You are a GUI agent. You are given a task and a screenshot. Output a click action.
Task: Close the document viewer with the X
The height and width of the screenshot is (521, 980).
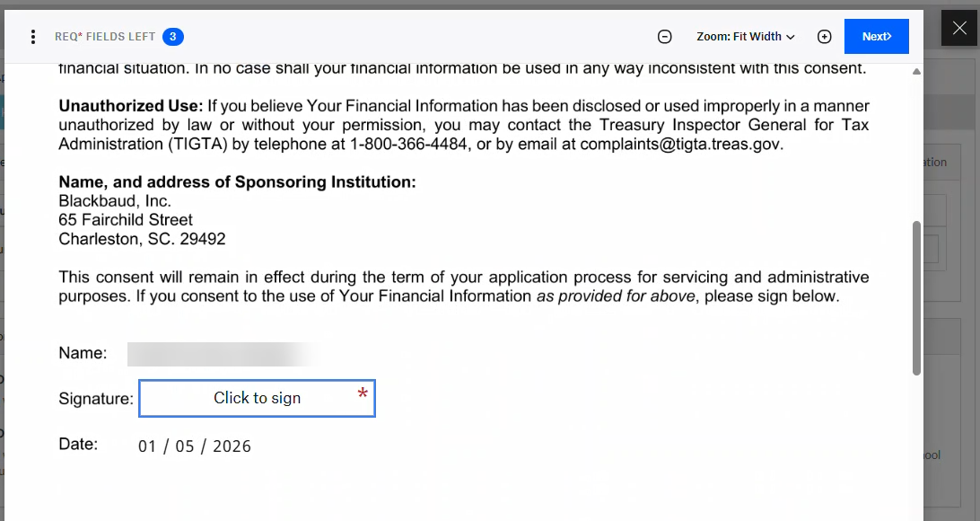tap(959, 28)
